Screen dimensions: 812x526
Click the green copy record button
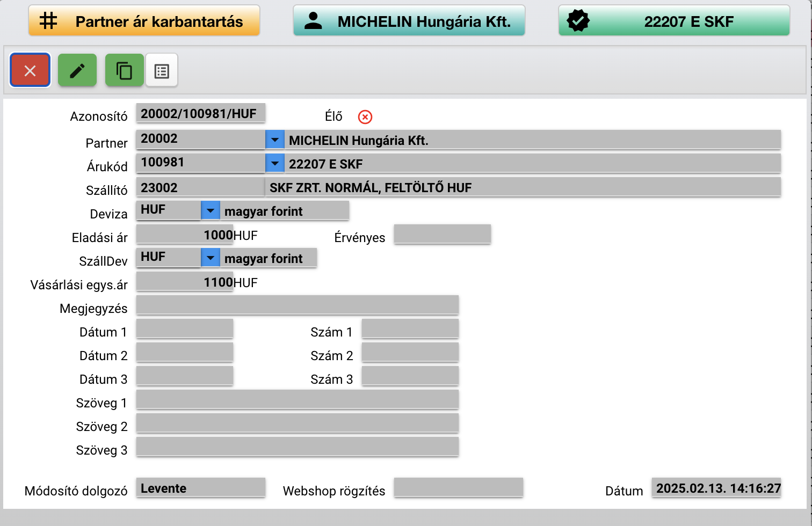coord(124,70)
